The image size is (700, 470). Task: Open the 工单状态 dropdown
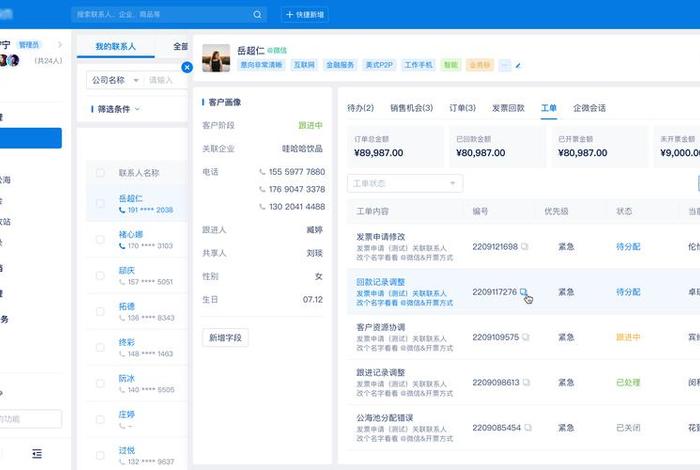(405, 183)
